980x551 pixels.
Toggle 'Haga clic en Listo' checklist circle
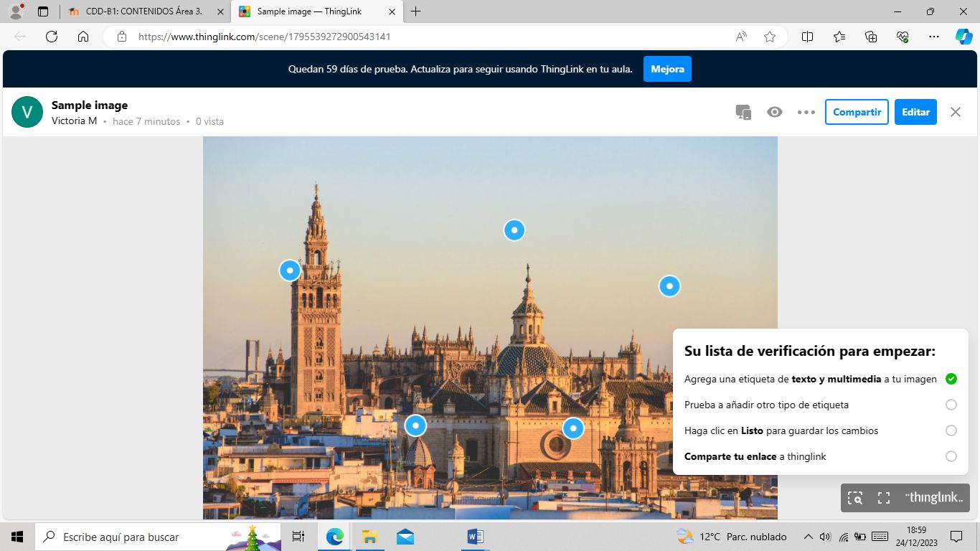pos(951,430)
